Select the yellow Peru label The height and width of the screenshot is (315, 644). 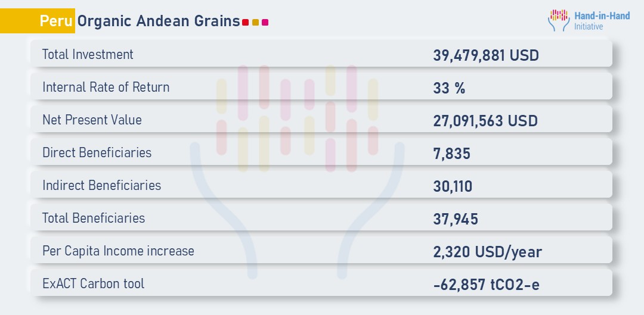pos(57,21)
